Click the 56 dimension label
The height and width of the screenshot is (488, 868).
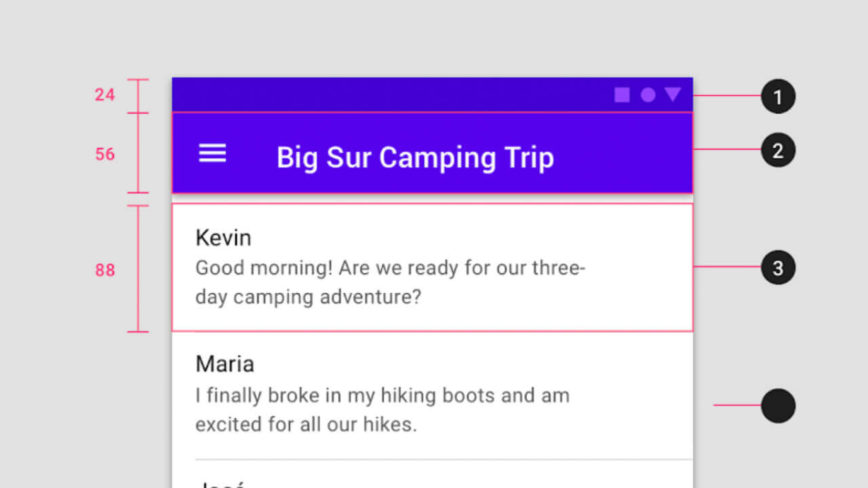[104, 154]
